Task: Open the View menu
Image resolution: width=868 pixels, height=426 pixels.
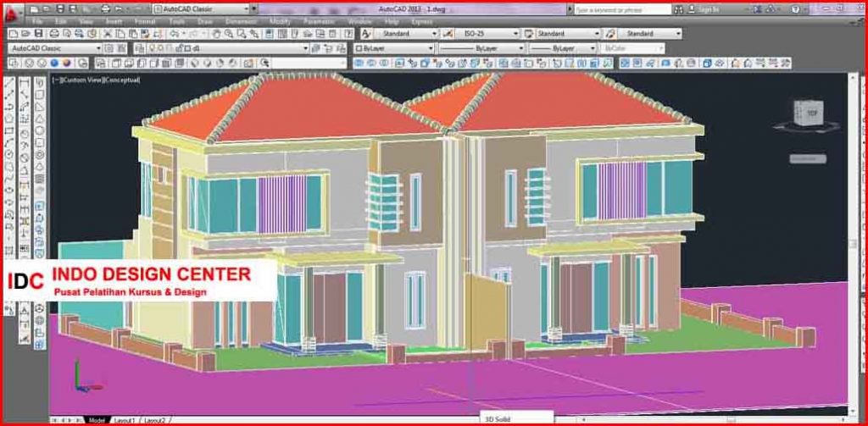Action: (86, 21)
